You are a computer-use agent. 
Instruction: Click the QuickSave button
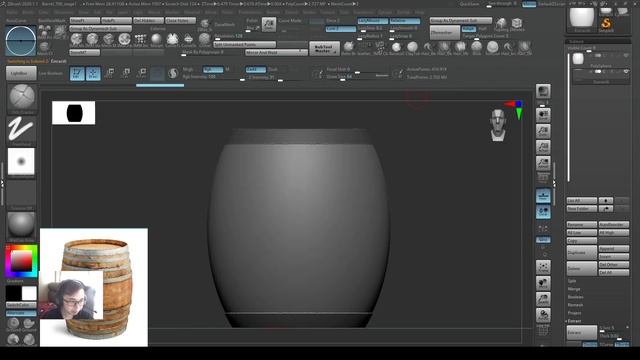470,4
